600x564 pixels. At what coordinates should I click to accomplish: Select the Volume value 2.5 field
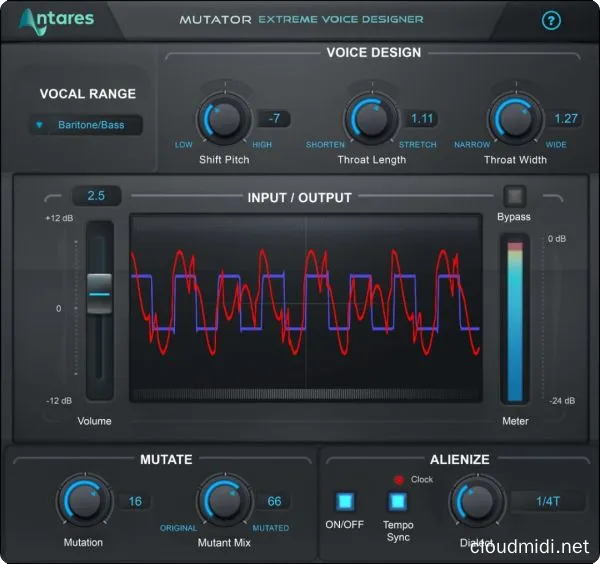[x=96, y=196]
